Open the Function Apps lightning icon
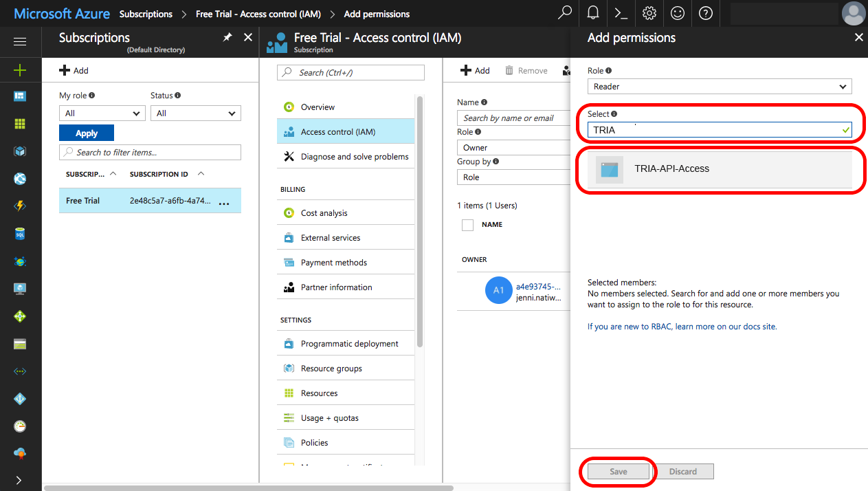This screenshot has width=868, height=491. 20,206
